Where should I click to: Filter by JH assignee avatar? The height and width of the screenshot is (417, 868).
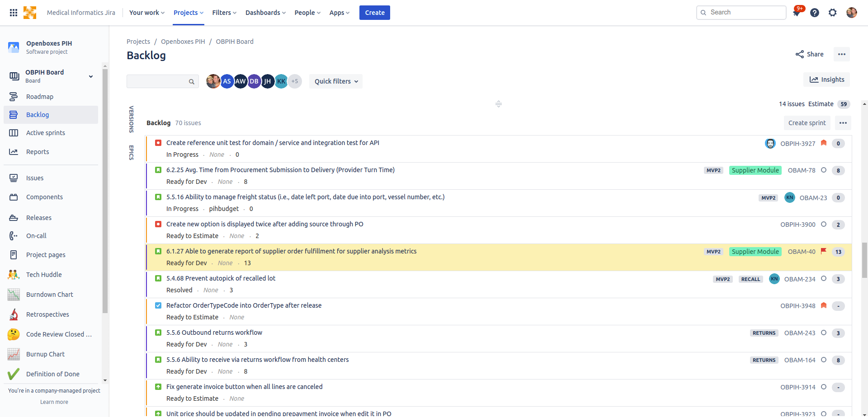268,81
